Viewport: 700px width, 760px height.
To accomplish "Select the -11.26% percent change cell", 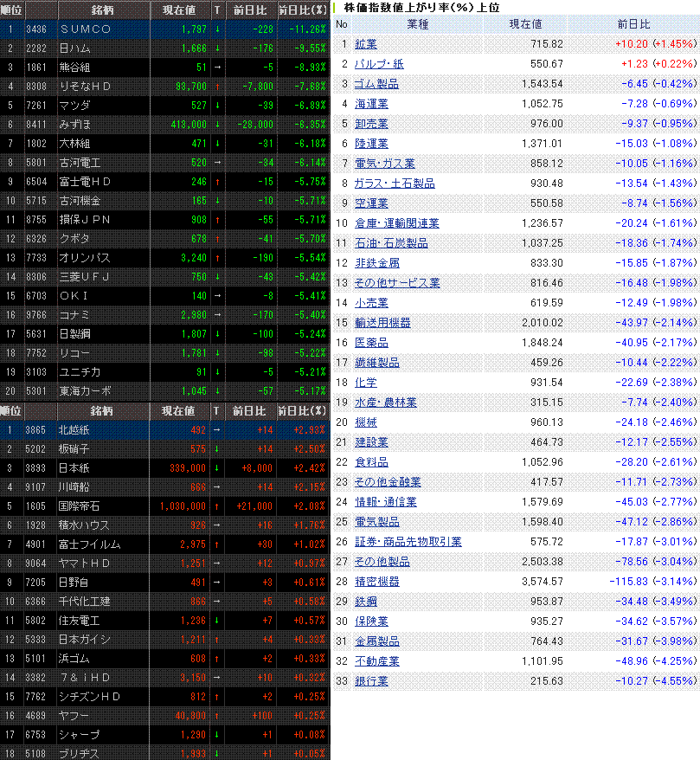I will point(307,29).
